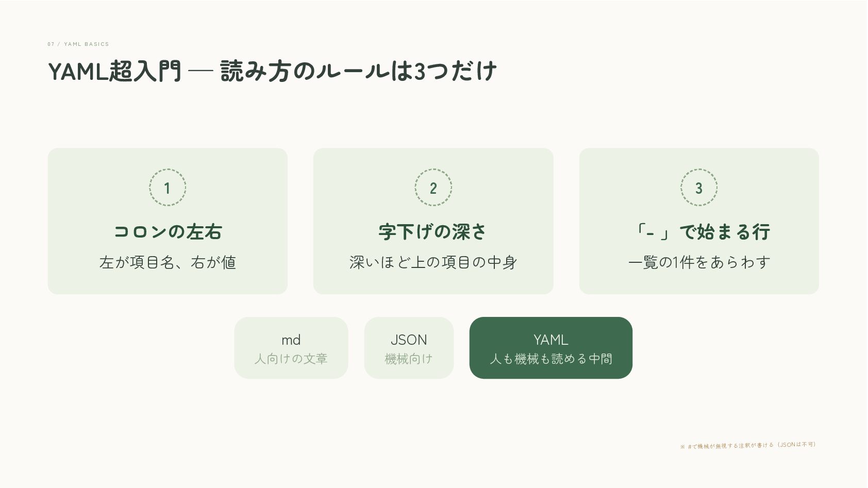Select the 「- 」で始まる行 heading
868x488 pixels.
point(699,232)
